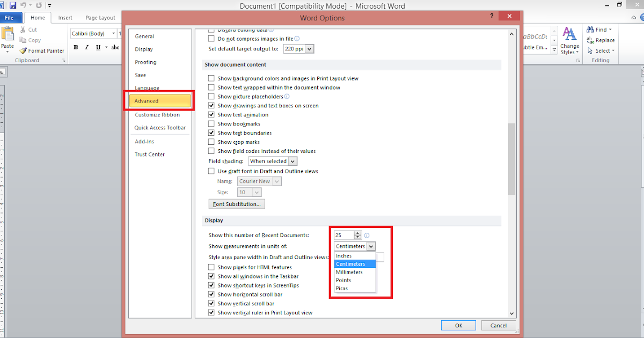Choose Picas from units list

click(355, 289)
